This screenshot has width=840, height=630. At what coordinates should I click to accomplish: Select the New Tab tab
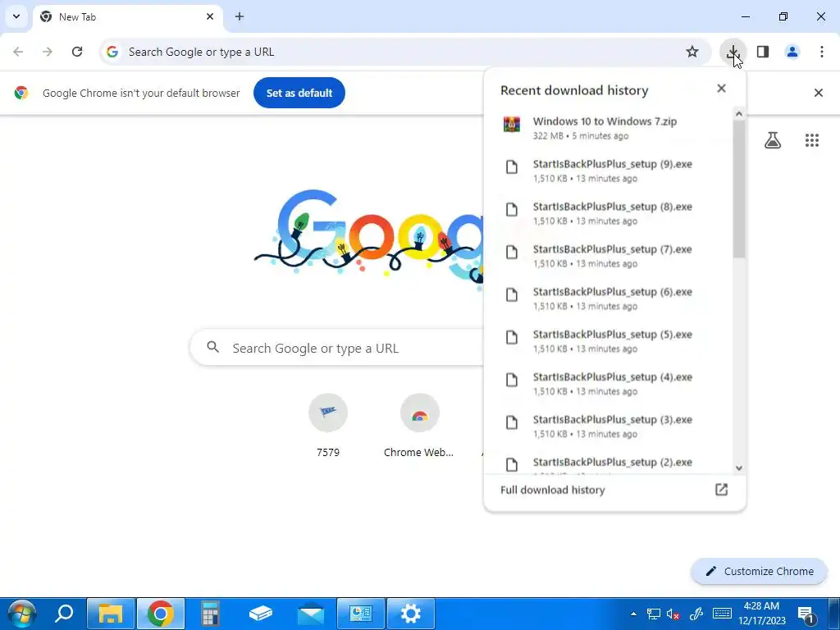pyautogui.click(x=127, y=16)
